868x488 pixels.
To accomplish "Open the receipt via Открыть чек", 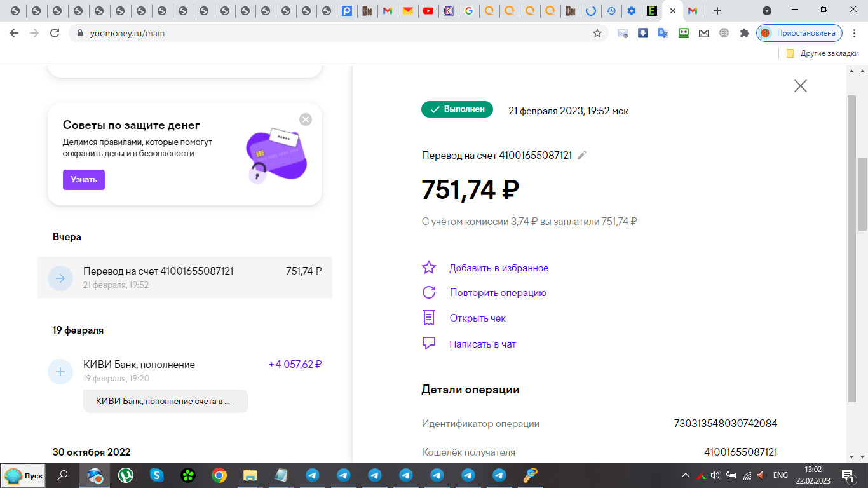I will click(x=478, y=318).
